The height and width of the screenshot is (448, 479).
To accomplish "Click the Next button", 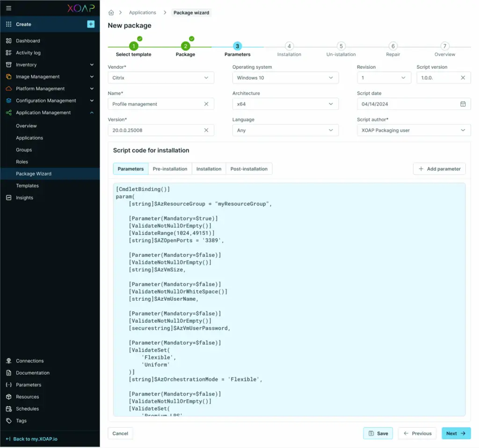I will coord(456,434).
